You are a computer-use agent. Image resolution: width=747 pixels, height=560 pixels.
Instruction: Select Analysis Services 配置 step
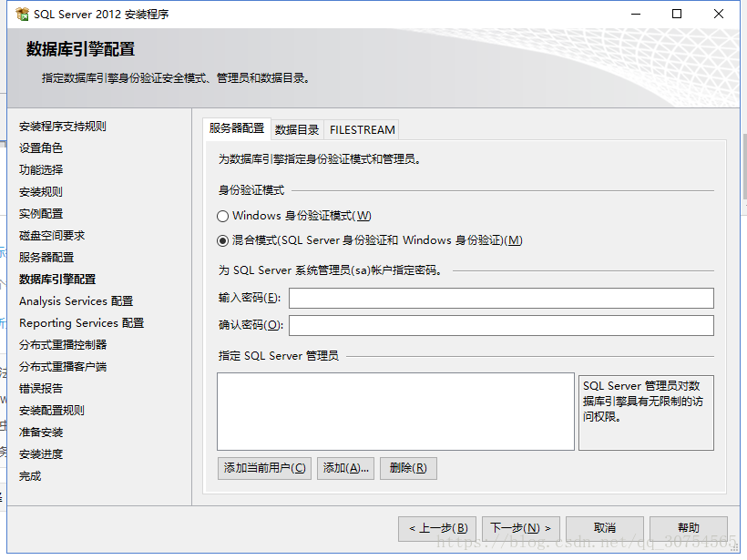(76, 301)
